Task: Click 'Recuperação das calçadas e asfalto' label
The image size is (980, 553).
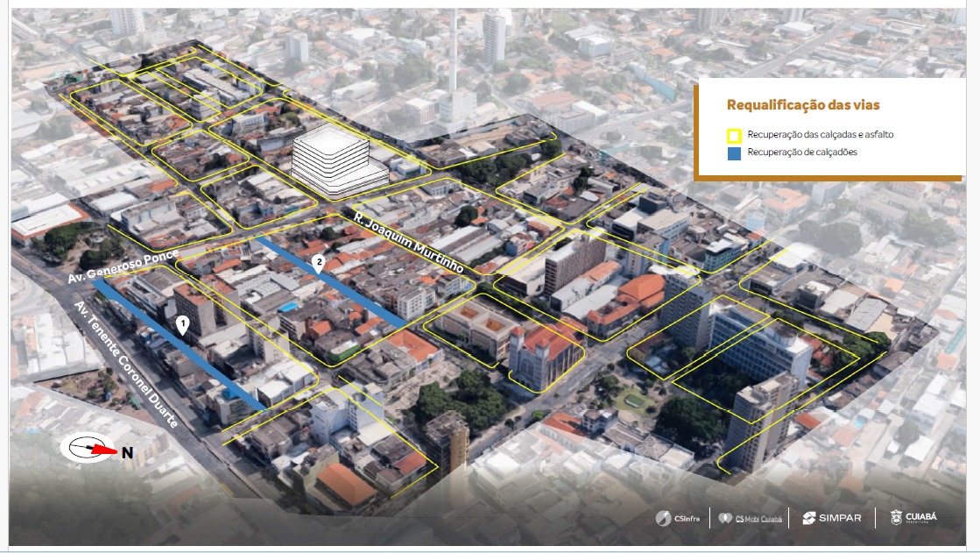Action: (821, 134)
